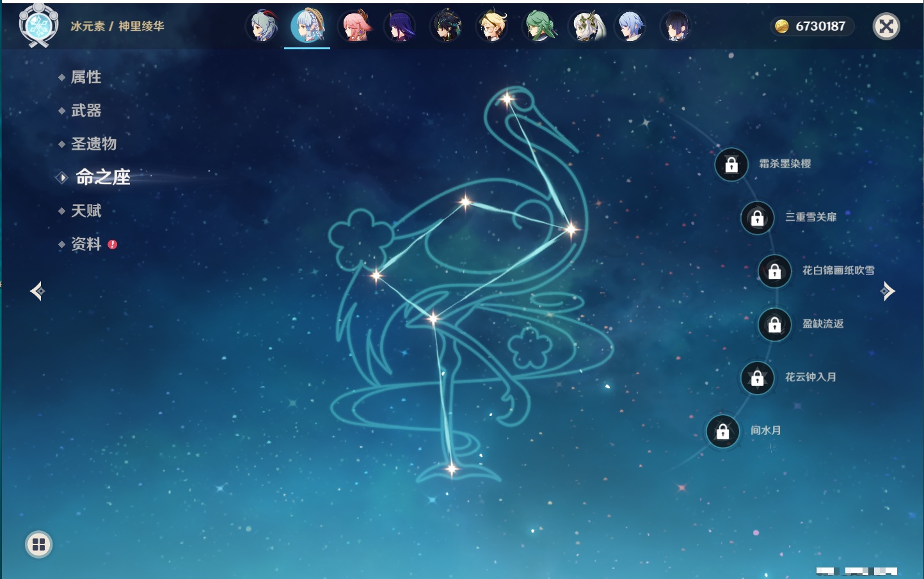Select the 命之座 constellation tab

(102, 177)
